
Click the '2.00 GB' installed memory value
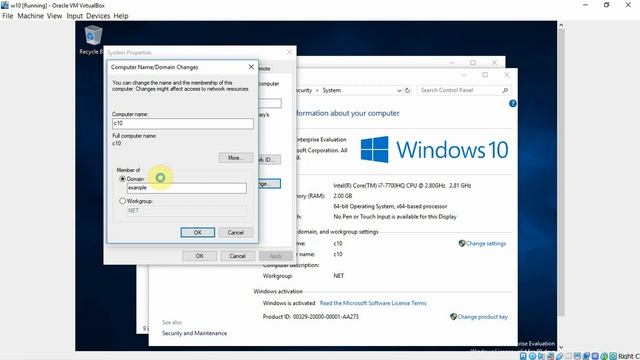pyautogui.click(x=342, y=196)
